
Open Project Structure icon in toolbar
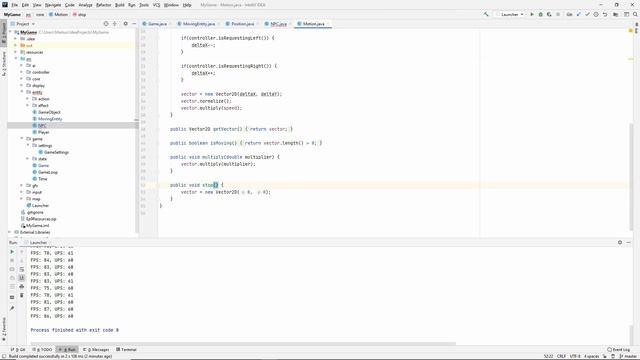616,14
